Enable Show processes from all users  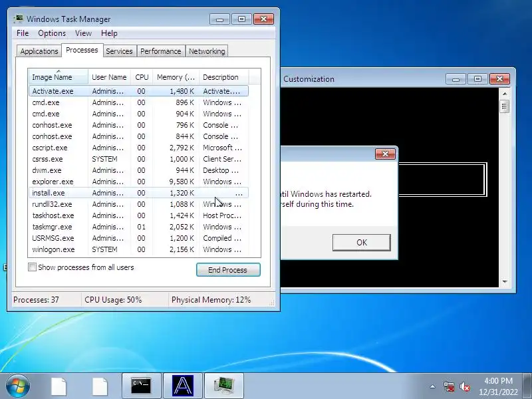coord(32,267)
